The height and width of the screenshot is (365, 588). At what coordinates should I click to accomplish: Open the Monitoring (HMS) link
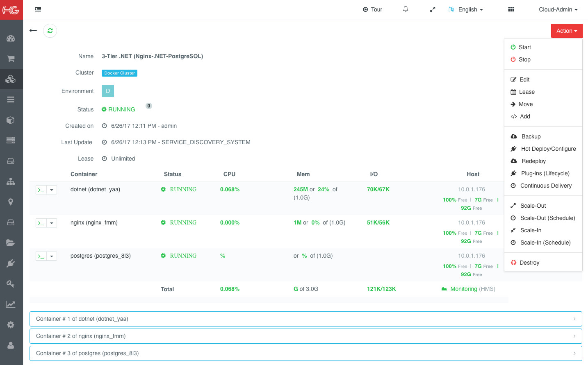[x=468, y=289]
